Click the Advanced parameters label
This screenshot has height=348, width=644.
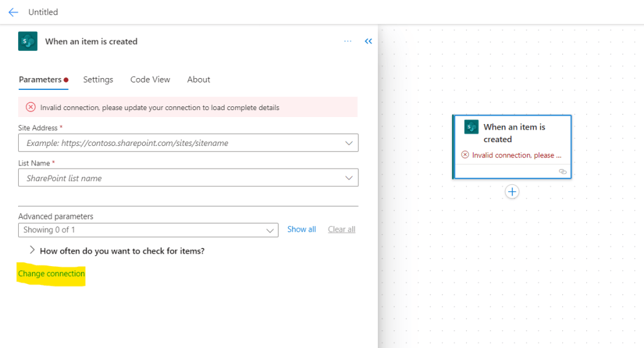[x=56, y=216]
